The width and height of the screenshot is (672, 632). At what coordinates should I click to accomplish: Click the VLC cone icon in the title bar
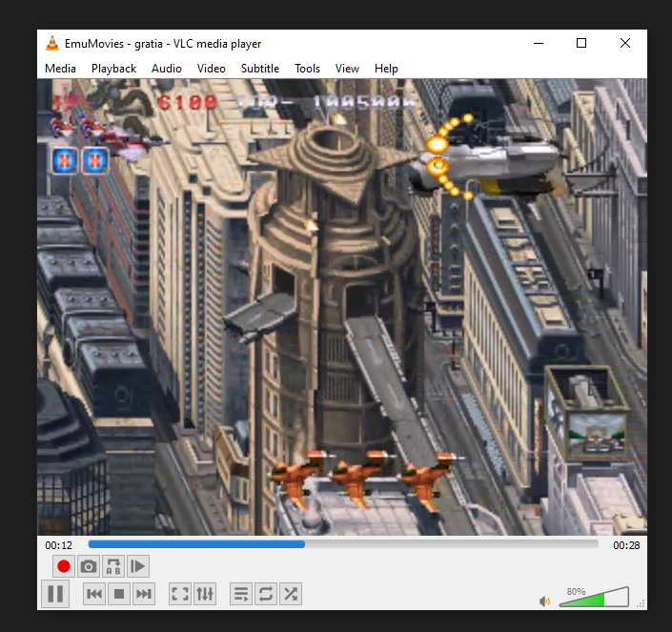pyautogui.click(x=52, y=43)
